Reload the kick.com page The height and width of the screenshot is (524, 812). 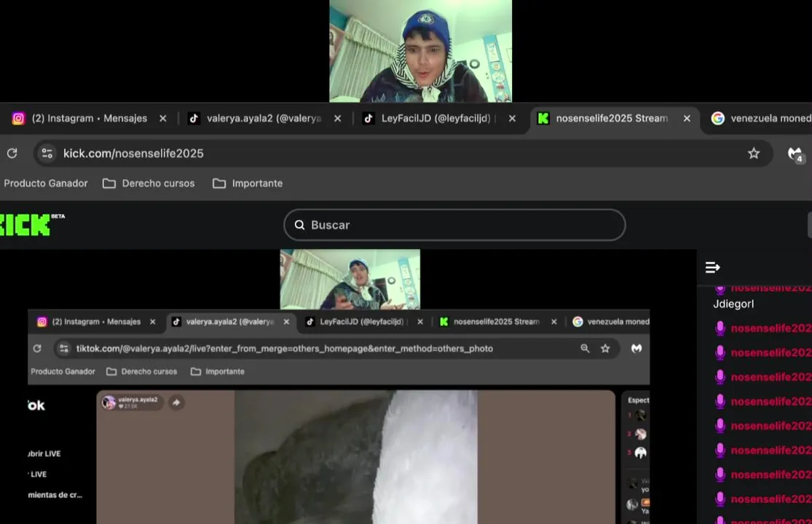pos(12,153)
